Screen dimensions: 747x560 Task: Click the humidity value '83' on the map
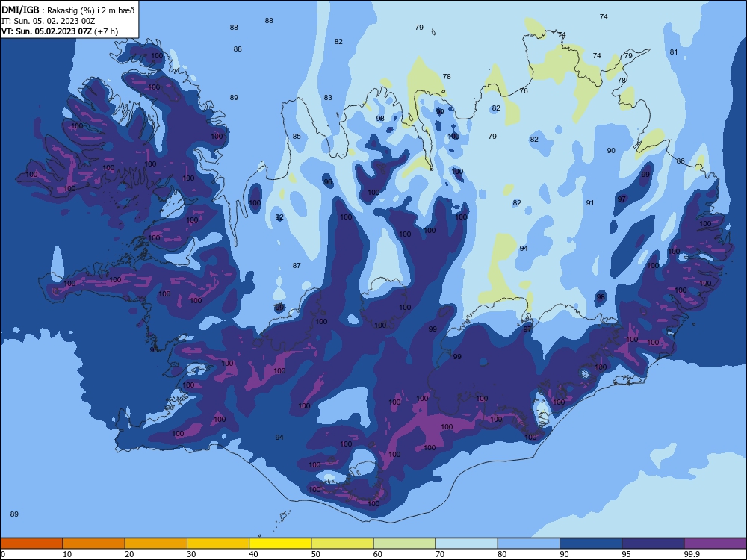(x=328, y=98)
